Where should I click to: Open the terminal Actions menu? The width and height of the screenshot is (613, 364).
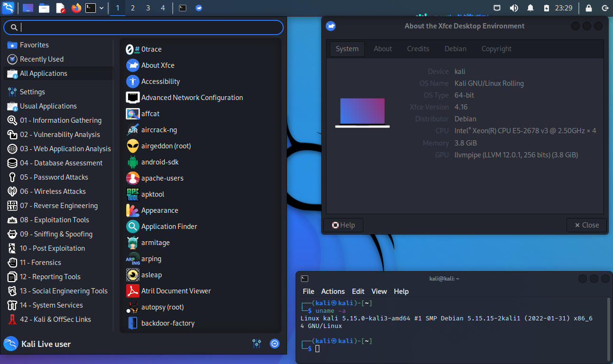[333, 291]
